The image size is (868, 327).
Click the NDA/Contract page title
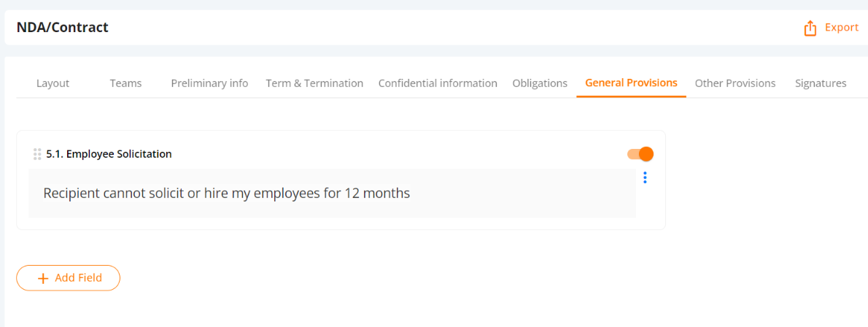click(x=63, y=27)
